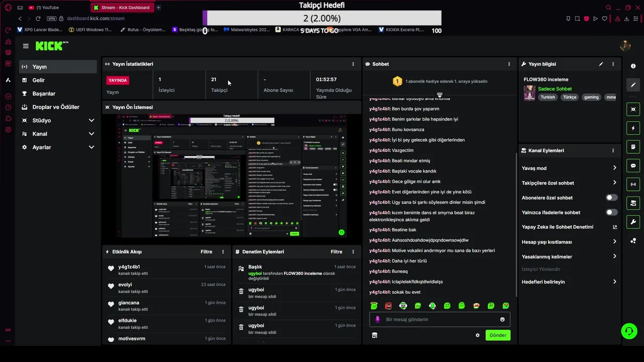Click the VPN badge in address bar
Image resolution: width=644 pixels, height=362 pixels.
point(51,19)
